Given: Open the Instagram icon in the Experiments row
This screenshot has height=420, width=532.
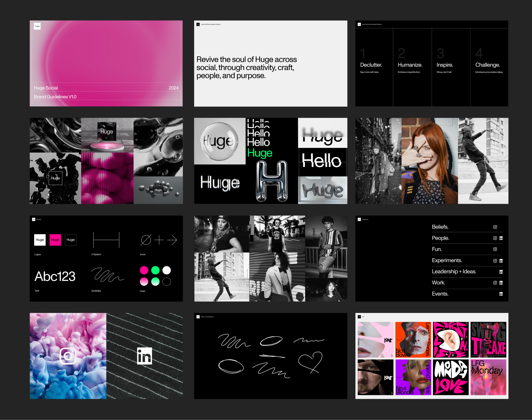Looking at the screenshot, I should click(x=495, y=261).
